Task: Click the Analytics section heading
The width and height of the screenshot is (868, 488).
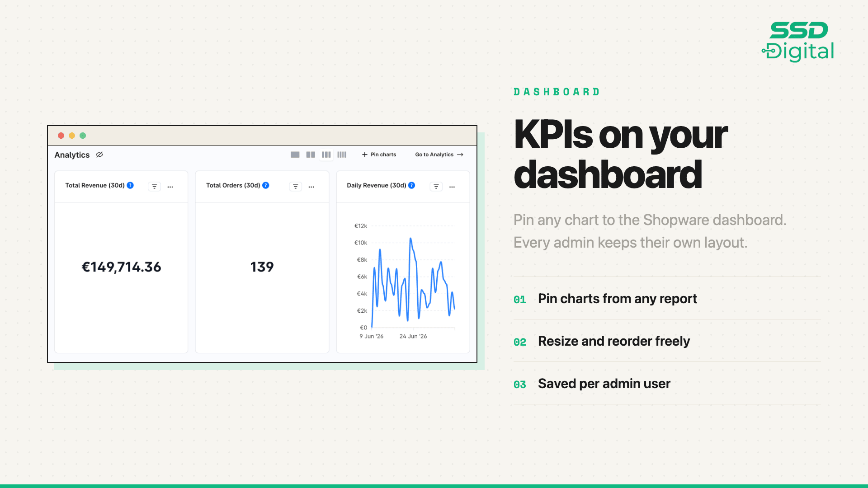Action: (x=72, y=155)
